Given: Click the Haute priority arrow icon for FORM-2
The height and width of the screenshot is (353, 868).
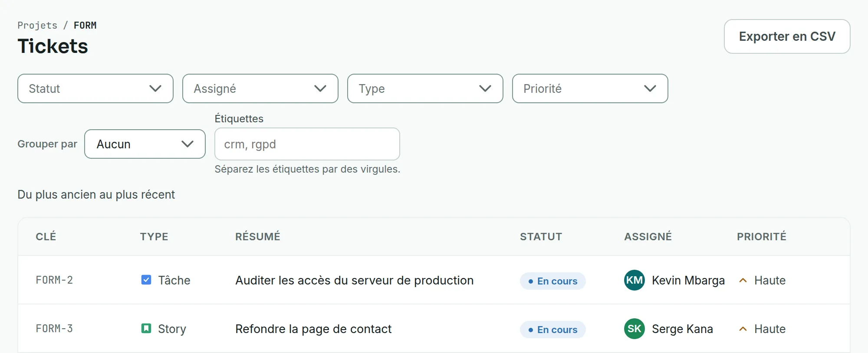Looking at the screenshot, I should coord(743,281).
